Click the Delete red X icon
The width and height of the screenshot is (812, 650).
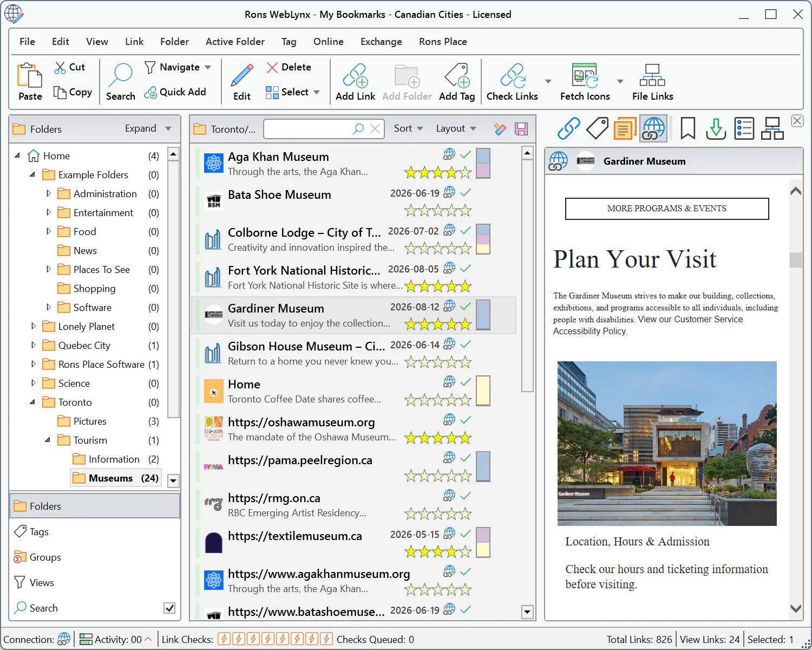[x=272, y=67]
